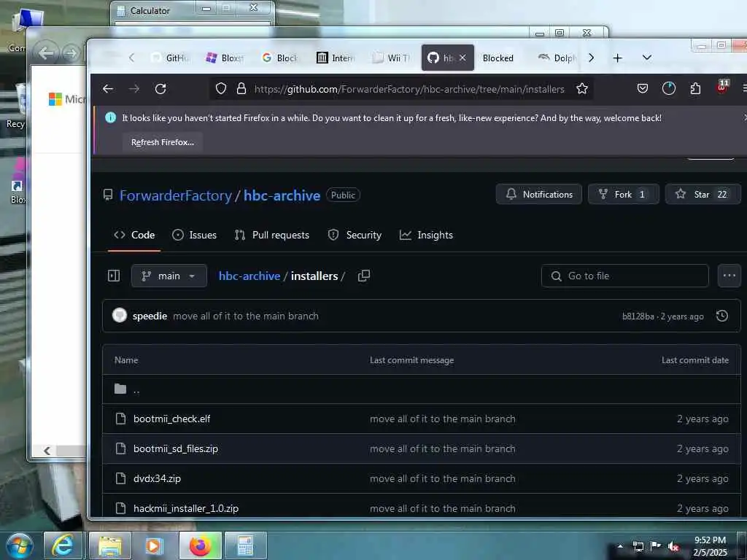Open tracking protection shield in the address bar
This screenshot has width=747, height=560.
[221, 88]
